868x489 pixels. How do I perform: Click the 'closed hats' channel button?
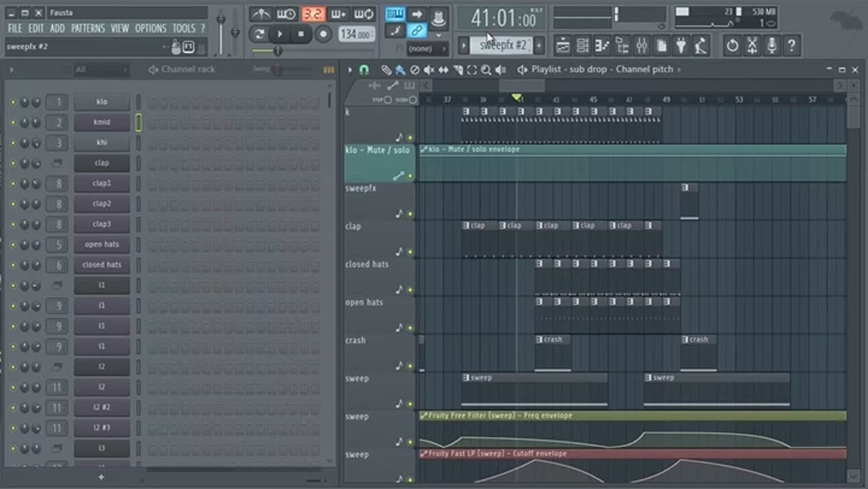click(x=102, y=265)
